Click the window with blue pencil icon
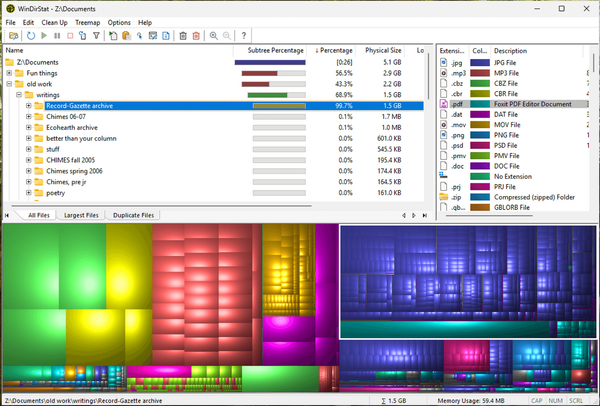This screenshot has width=600, height=406. [153, 36]
